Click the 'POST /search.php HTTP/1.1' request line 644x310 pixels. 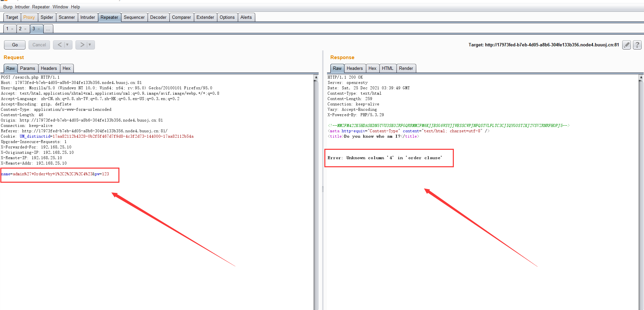[30, 77]
